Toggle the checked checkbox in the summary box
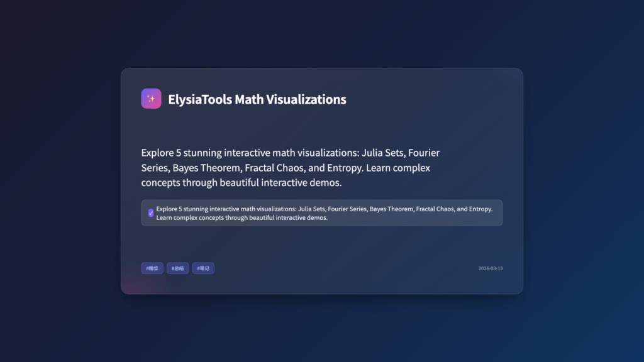 tap(151, 213)
